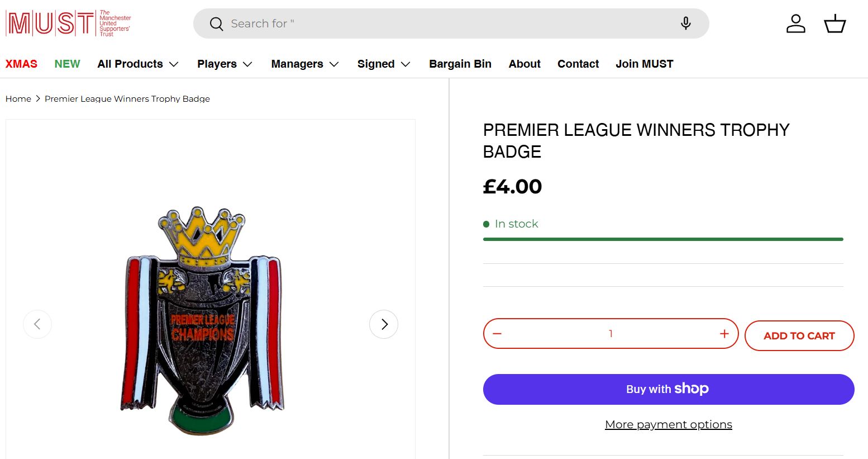Show the next product image
This screenshot has width=868, height=459.
click(x=384, y=324)
